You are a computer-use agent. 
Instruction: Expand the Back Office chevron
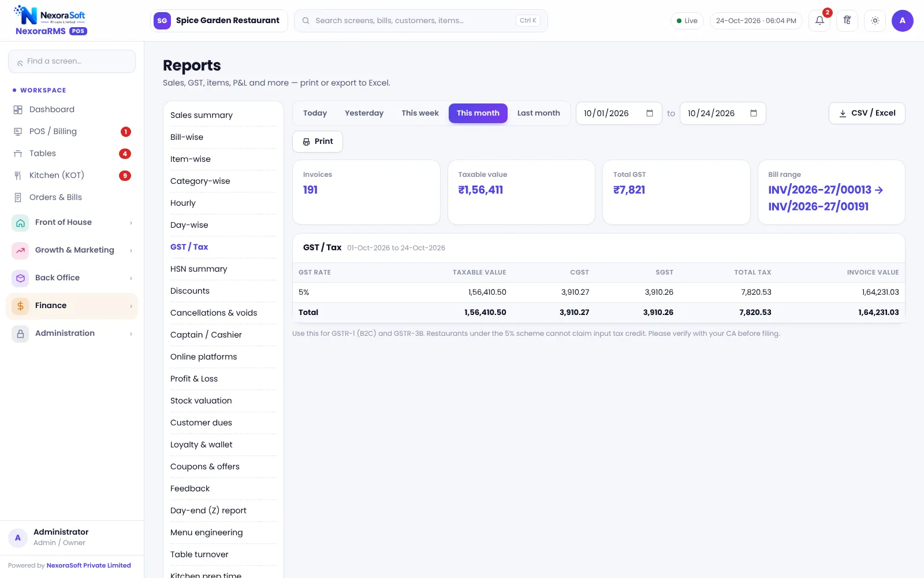(x=131, y=278)
